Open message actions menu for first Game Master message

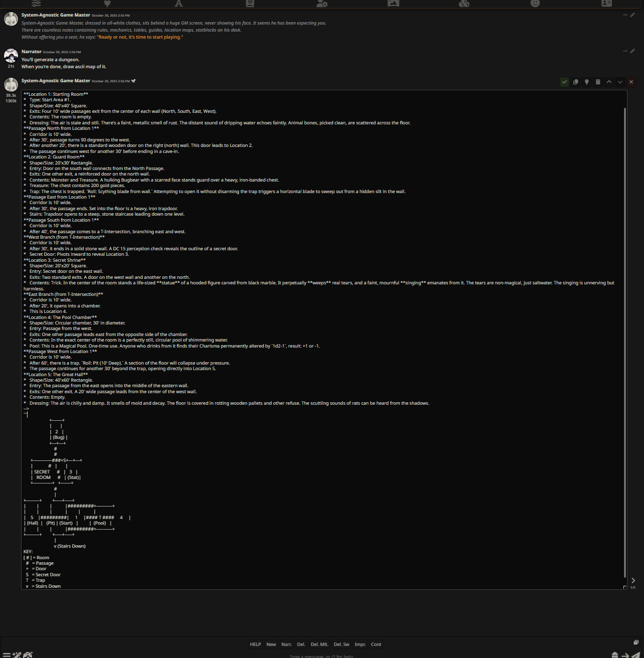[x=625, y=15]
